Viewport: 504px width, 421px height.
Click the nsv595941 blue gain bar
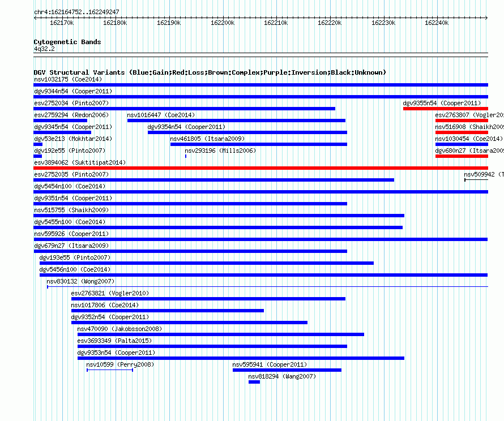coord(287,370)
